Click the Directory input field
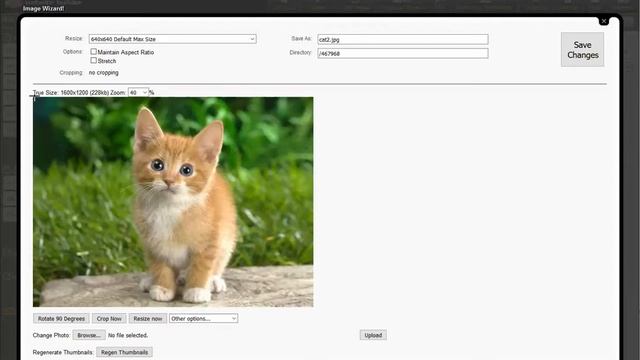This screenshot has height=360, width=640. 402,53
